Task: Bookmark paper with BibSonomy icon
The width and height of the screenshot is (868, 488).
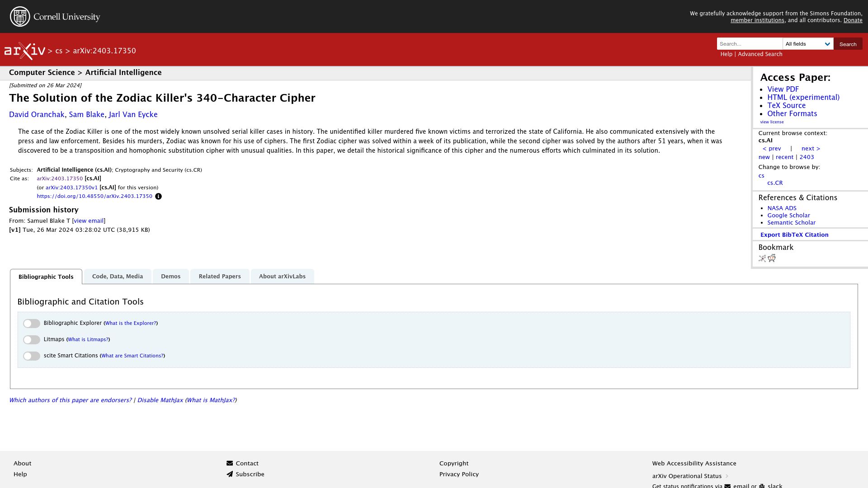Action: coord(762,258)
